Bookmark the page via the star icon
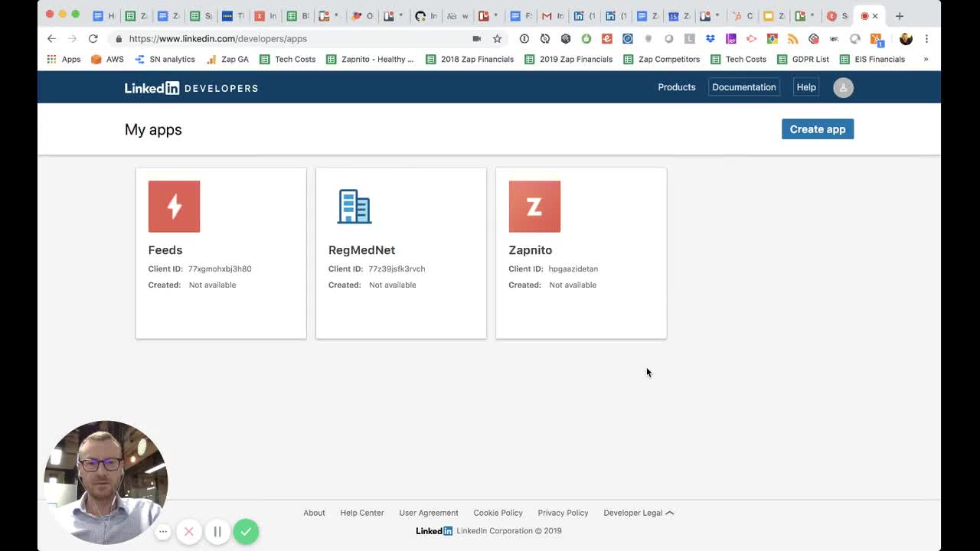This screenshot has height=551, width=980. (x=495, y=38)
